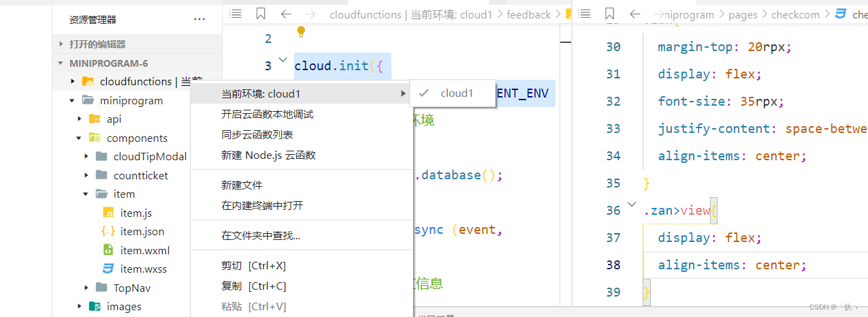Go forward using left editor's forward arrow
This screenshot has height=317, width=868.
pos(310,14)
